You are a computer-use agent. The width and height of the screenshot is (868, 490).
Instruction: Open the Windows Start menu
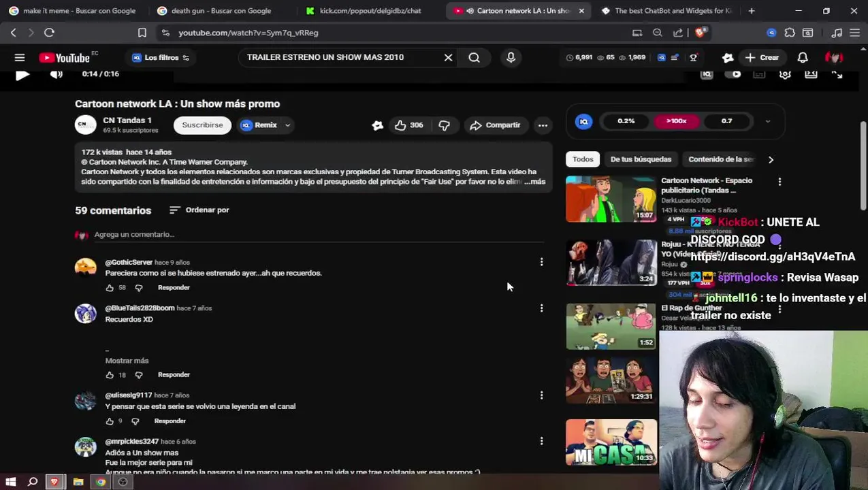[x=10, y=483]
